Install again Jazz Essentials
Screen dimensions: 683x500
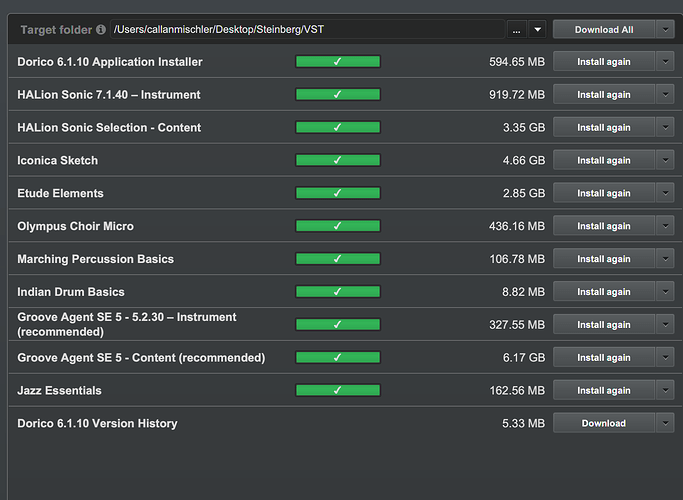pos(604,390)
